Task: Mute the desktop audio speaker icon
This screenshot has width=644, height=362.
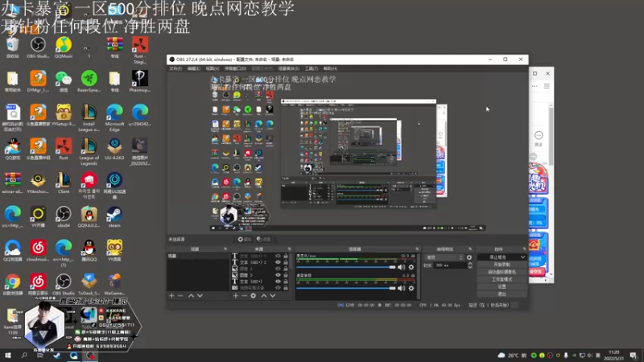Action: [401, 288]
